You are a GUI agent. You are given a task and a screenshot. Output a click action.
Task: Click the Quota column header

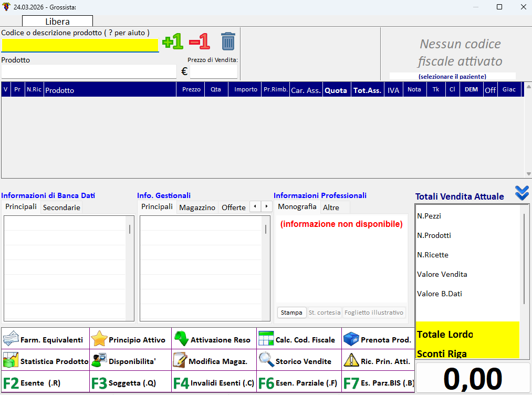click(336, 90)
